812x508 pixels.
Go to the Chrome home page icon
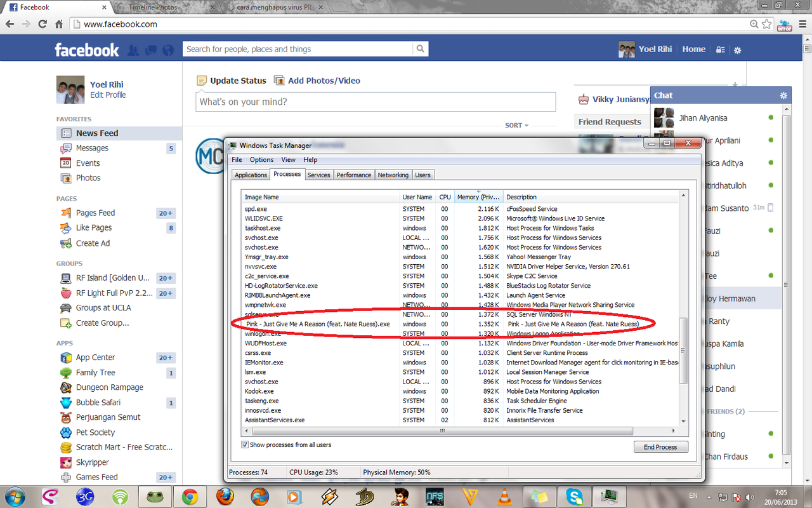click(x=59, y=24)
